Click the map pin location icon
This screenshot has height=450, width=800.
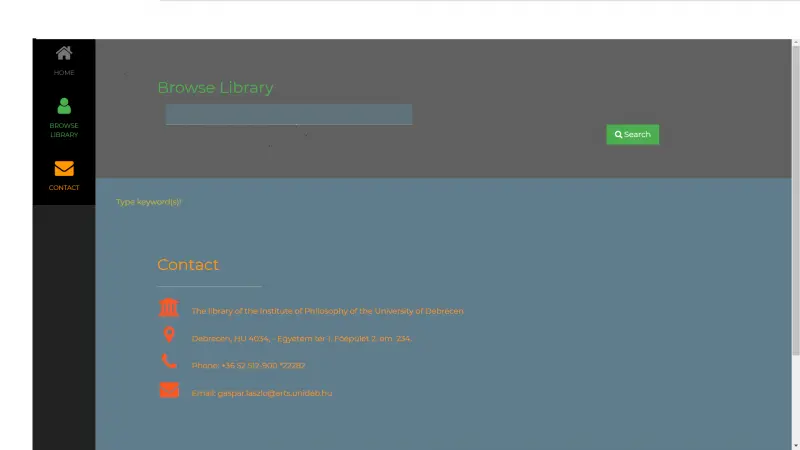click(169, 335)
